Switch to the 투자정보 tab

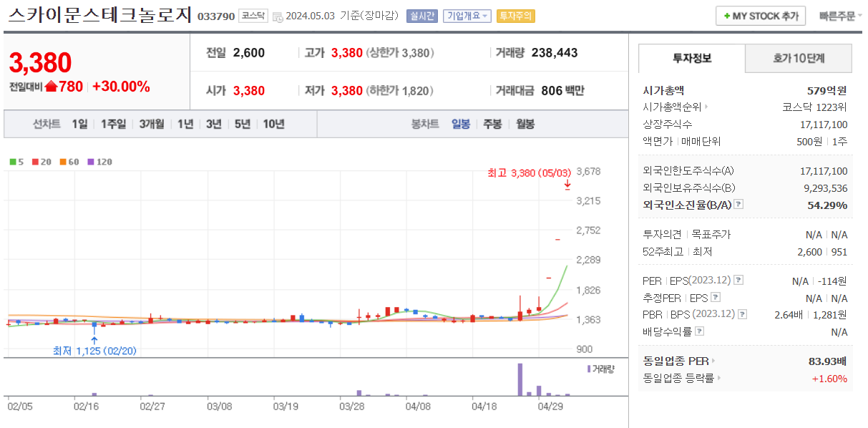point(691,59)
